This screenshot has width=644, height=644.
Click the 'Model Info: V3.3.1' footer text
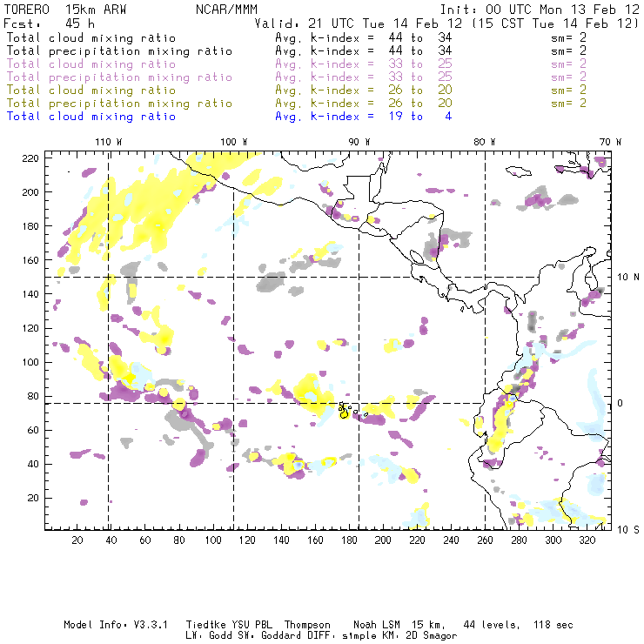(x=116, y=625)
